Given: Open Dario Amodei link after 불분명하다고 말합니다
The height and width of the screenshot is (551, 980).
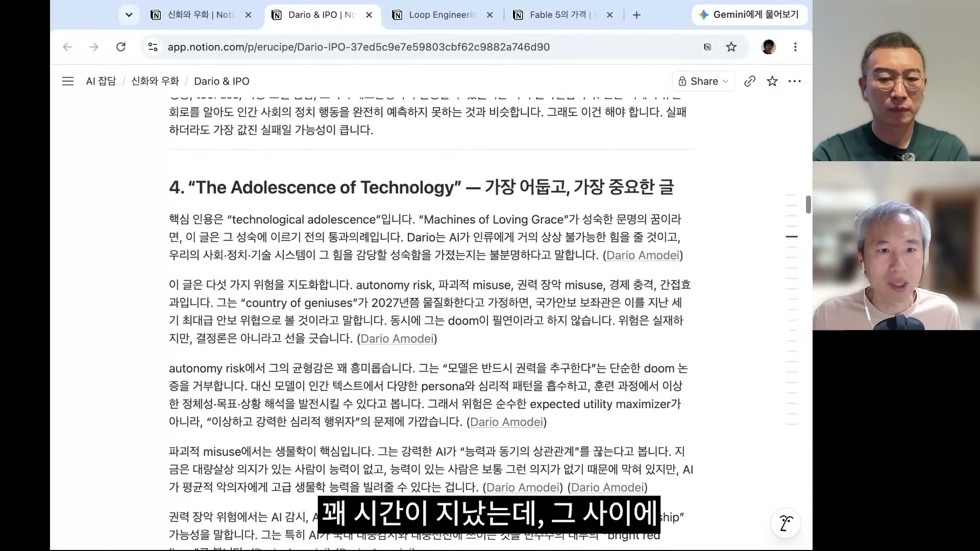Looking at the screenshot, I should (643, 255).
